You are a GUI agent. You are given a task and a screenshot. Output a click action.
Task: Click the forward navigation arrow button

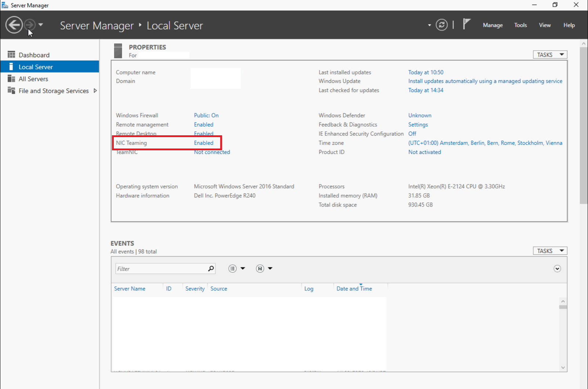click(30, 25)
